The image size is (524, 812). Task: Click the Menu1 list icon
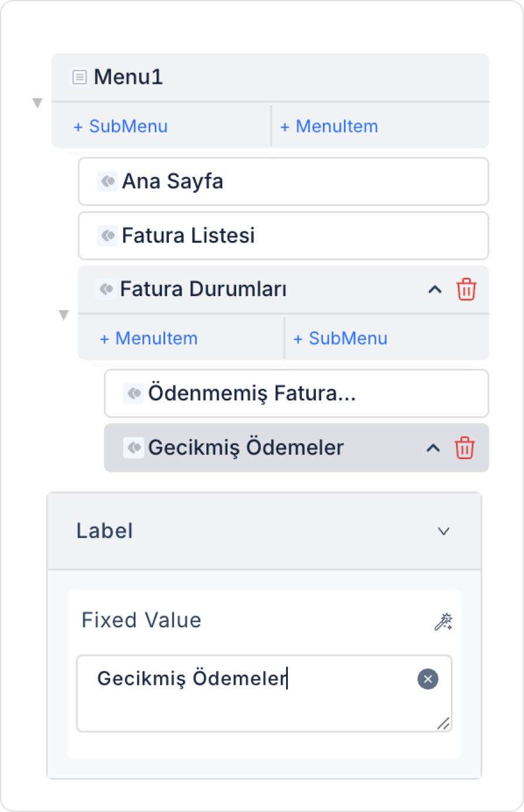click(x=80, y=77)
